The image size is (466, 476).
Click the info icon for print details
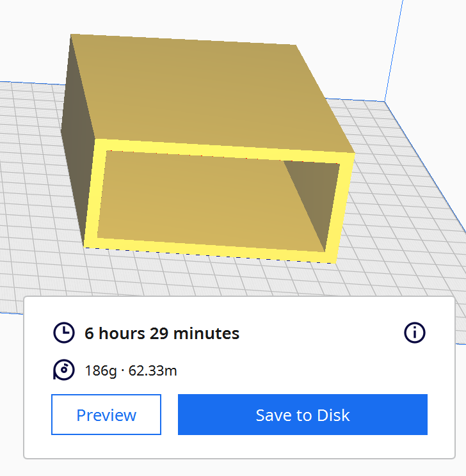(415, 333)
